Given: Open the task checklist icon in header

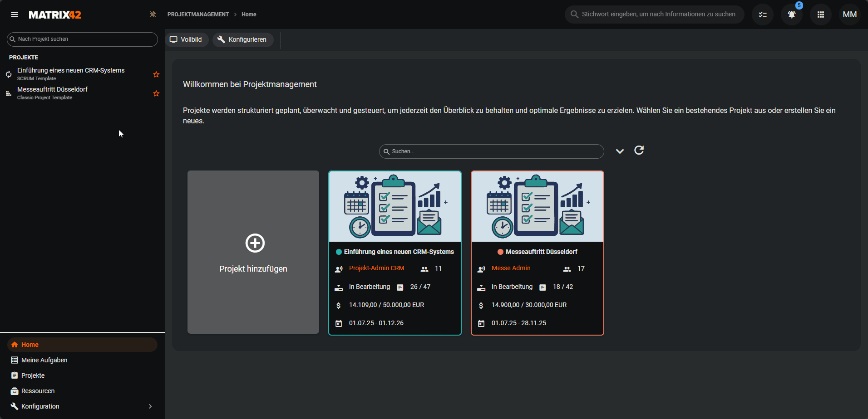Looking at the screenshot, I should 762,15.
